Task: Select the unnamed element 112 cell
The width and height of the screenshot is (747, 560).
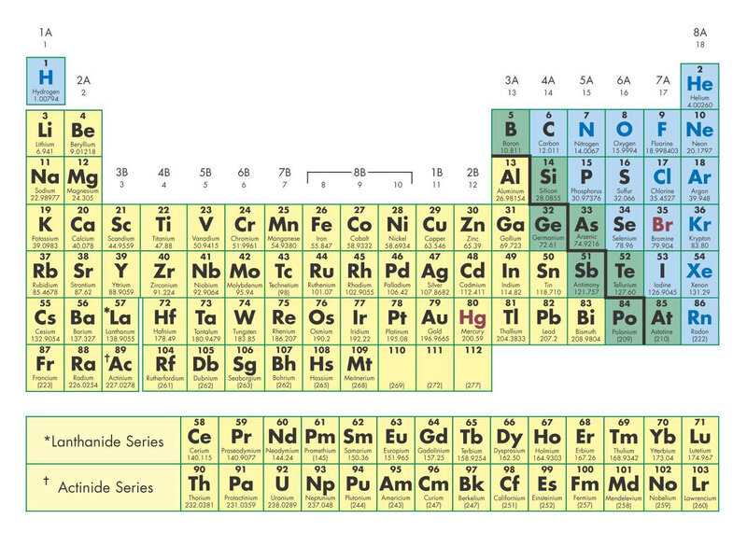Action: (x=472, y=368)
